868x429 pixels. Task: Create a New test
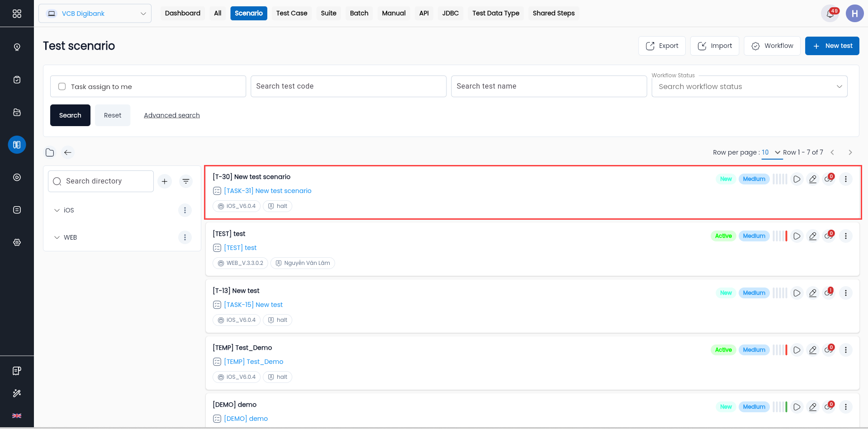(832, 46)
